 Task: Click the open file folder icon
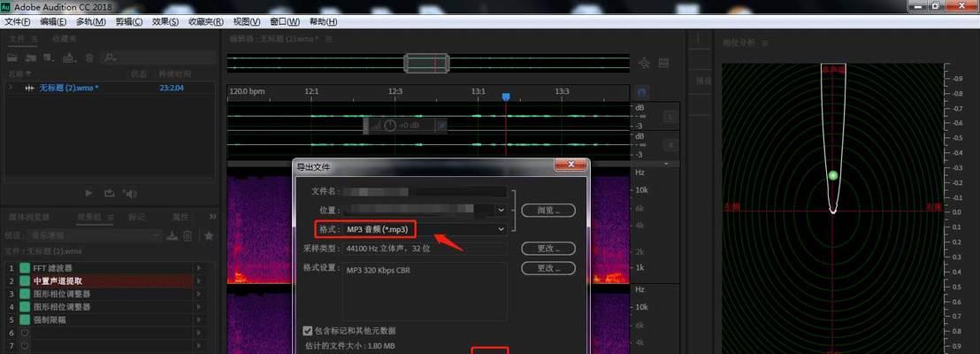(x=11, y=58)
